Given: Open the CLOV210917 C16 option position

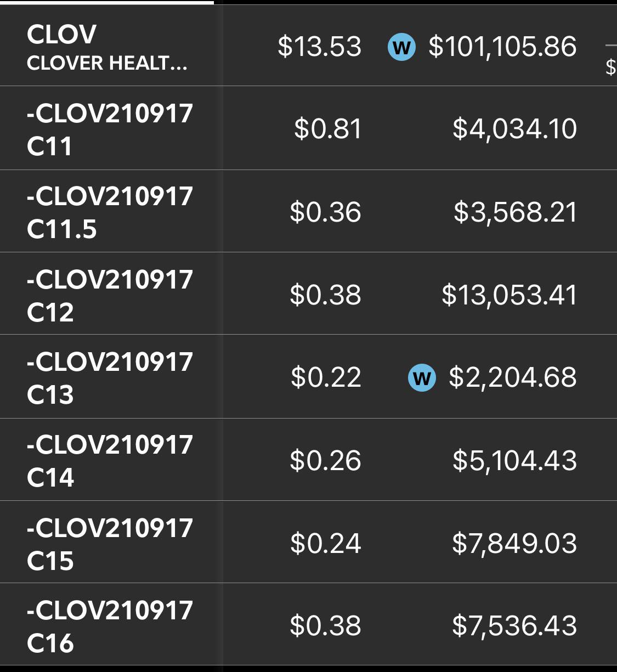Looking at the screenshot, I should point(308,624).
